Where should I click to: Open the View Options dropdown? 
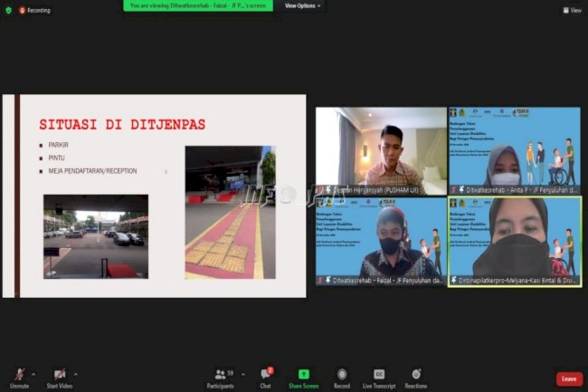pyautogui.click(x=303, y=5)
